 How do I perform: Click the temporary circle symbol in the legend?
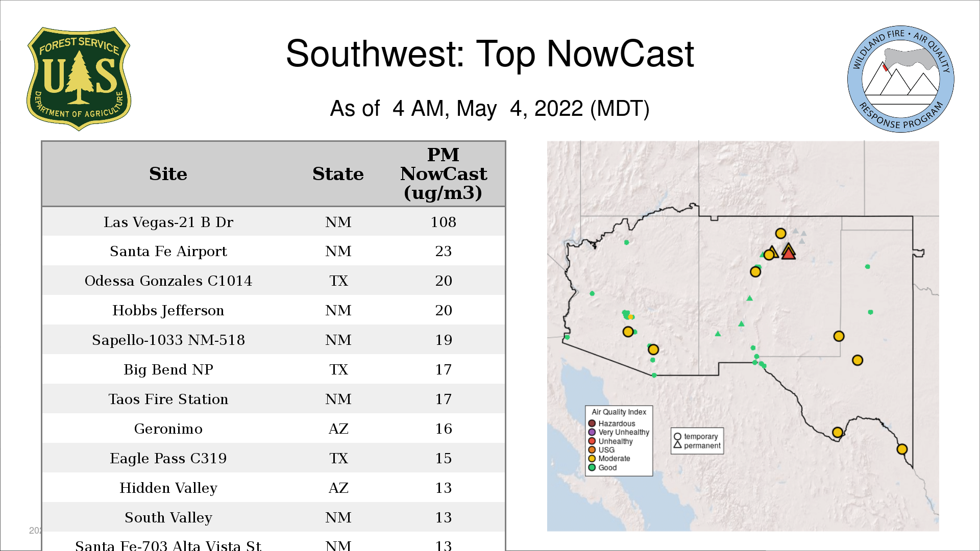(677, 437)
